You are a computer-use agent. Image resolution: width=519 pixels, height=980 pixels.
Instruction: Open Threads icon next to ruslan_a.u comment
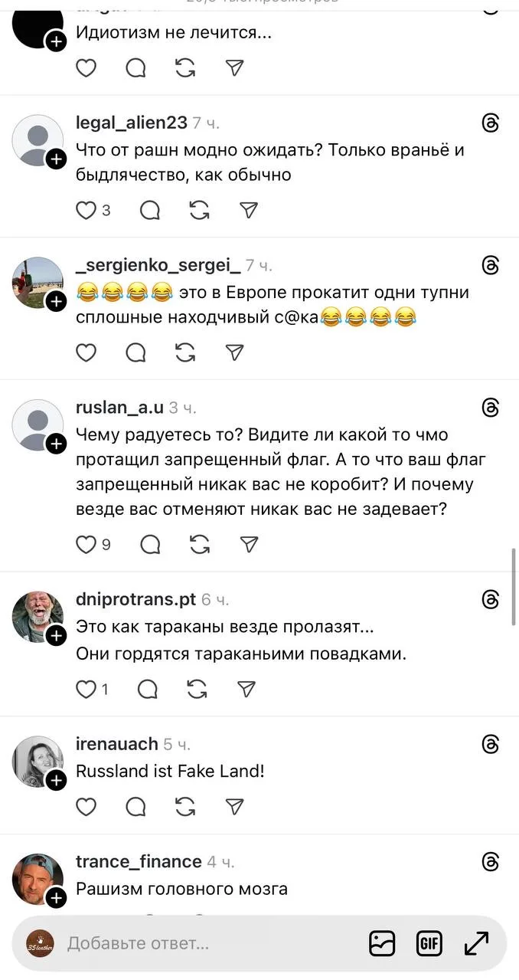click(491, 408)
